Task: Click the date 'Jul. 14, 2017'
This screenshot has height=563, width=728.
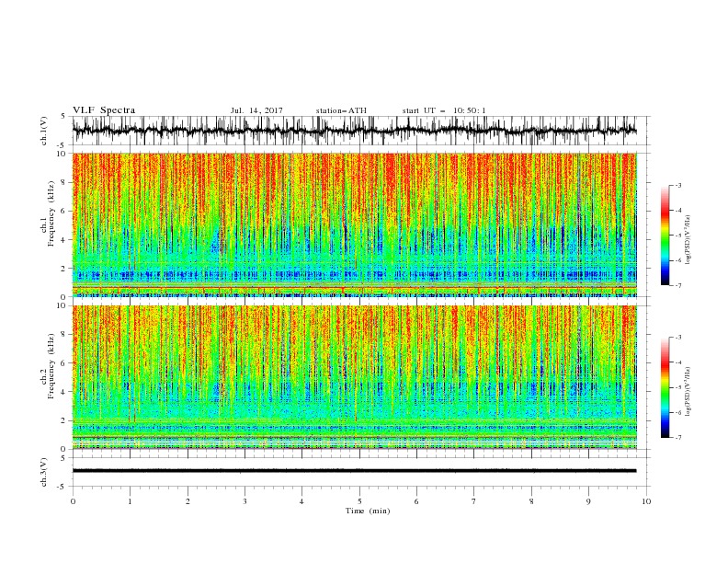Action: pos(256,110)
